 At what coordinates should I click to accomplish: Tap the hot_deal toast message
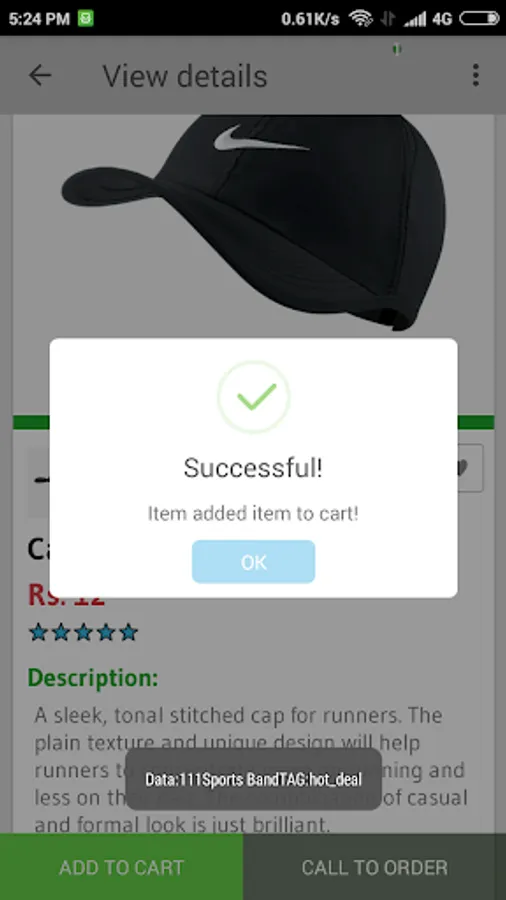254,779
